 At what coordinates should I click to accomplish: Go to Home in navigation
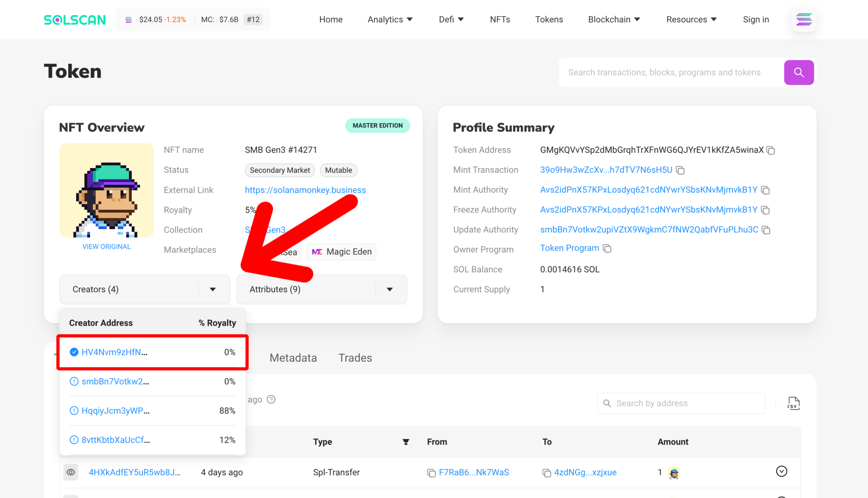[x=331, y=19]
